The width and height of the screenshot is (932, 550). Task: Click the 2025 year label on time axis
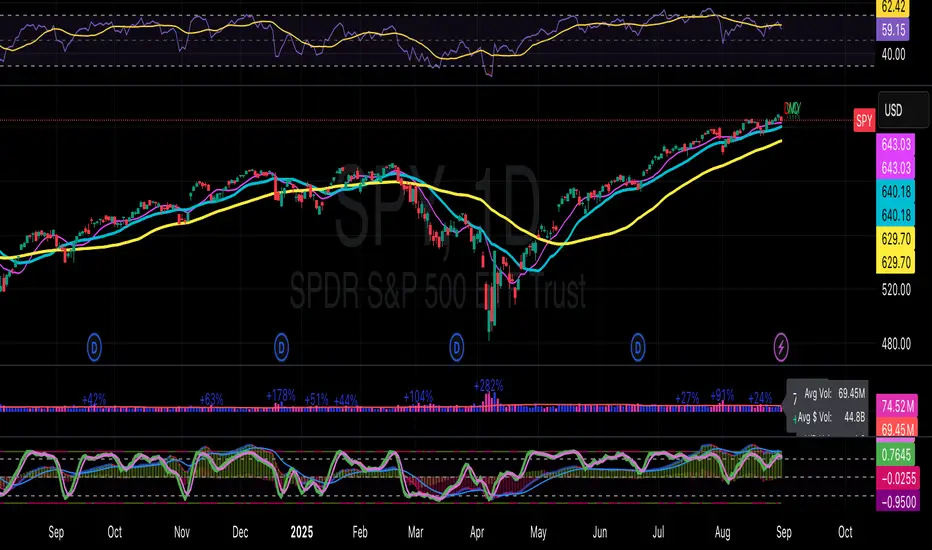(x=302, y=532)
